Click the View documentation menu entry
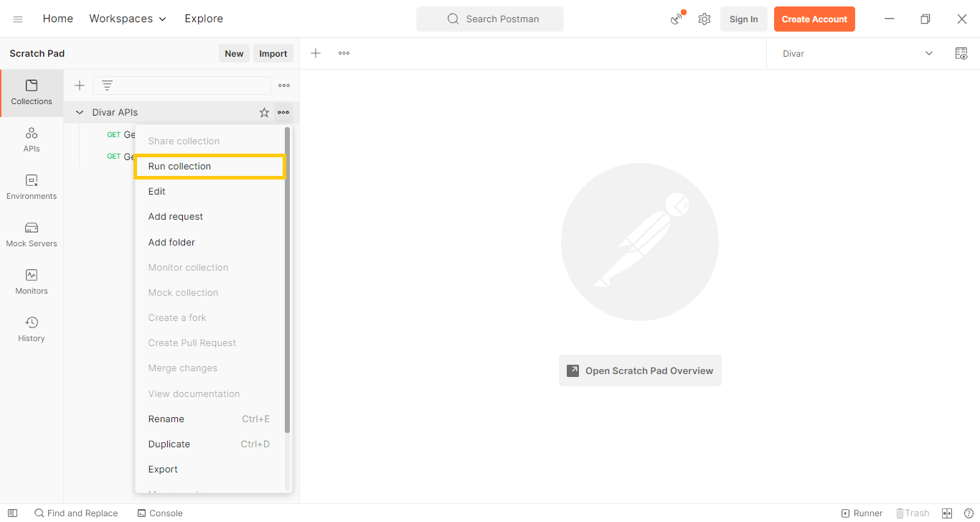 pos(210,394)
